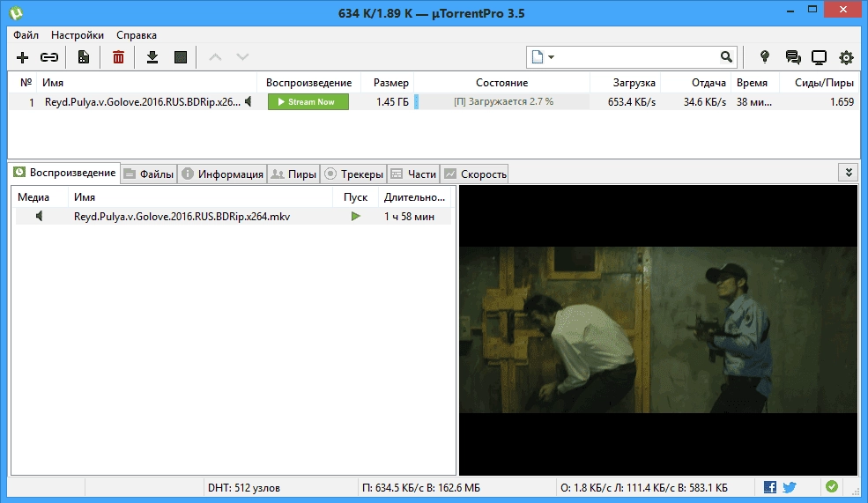Click the Медиа column header
Image resolution: width=868 pixels, height=503 pixels.
click(40, 197)
